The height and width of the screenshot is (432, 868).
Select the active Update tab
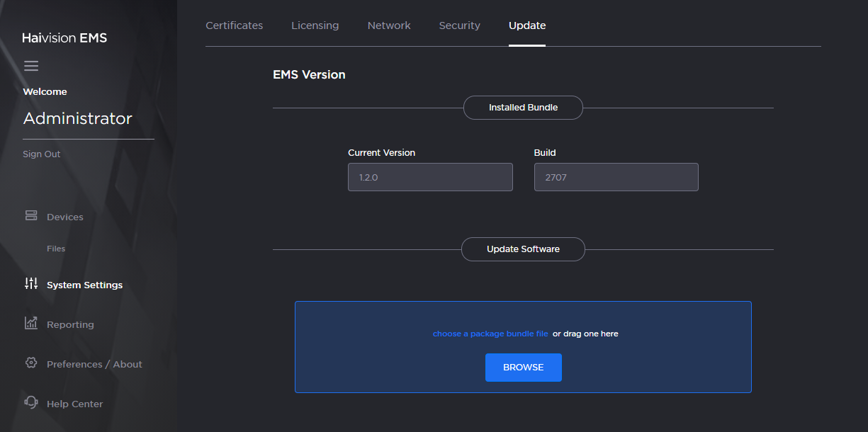pos(526,25)
